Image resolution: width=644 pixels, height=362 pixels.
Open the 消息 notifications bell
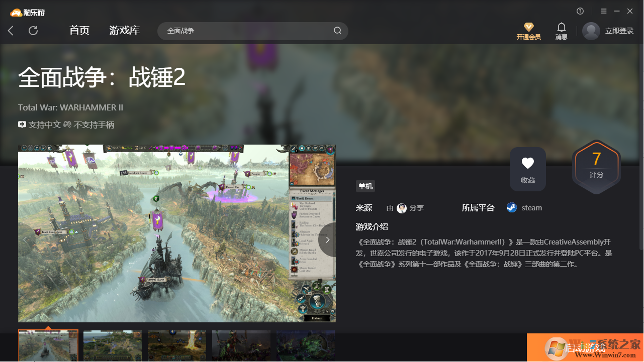[x=561, y=28]
